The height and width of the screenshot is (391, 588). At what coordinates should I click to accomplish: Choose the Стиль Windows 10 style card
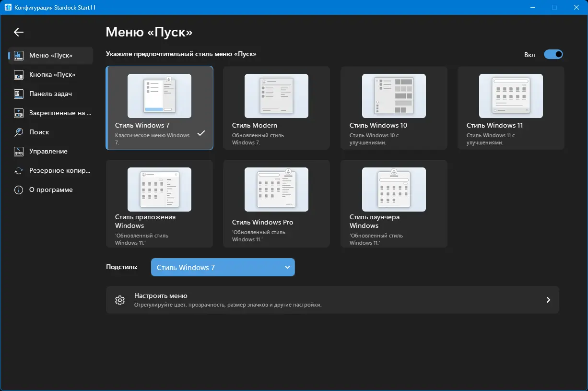tap(394, 108)
